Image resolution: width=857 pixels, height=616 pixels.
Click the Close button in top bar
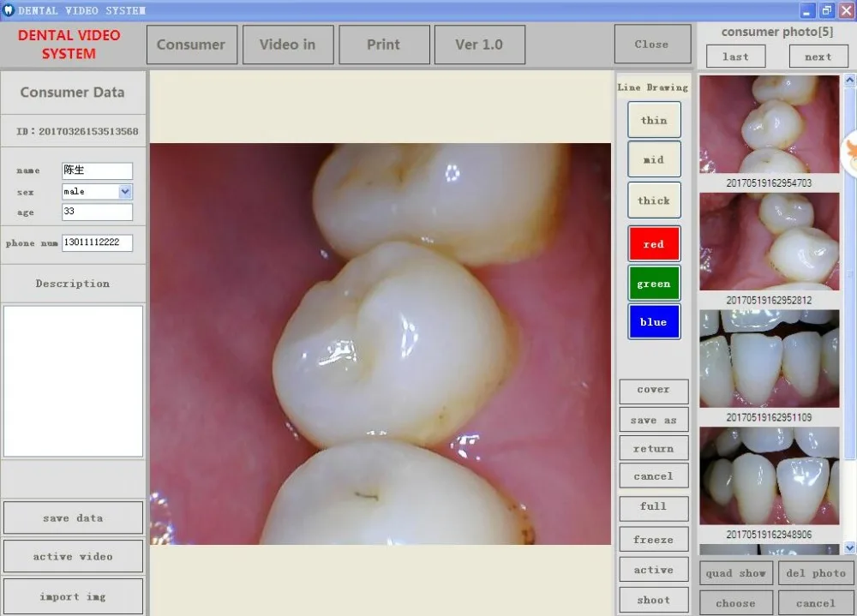click(652, 44)
